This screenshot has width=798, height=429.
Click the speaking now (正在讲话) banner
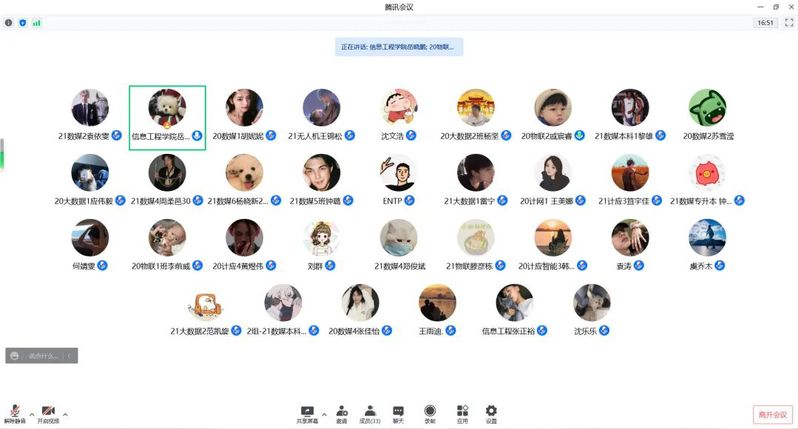pos(398,46)
